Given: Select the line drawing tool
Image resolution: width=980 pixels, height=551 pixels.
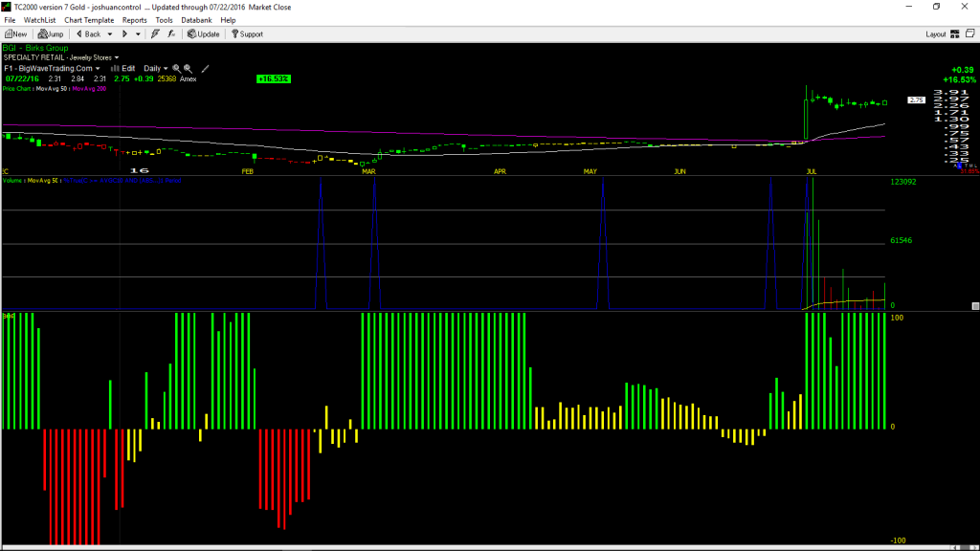Looking at the screenshot, I should click(x=206, y=69).
